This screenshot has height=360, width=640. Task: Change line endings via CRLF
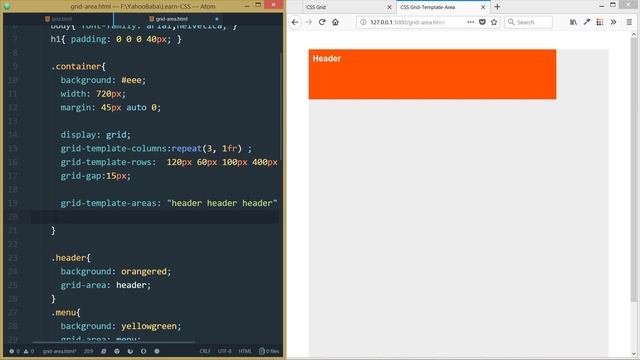(205, 351)
